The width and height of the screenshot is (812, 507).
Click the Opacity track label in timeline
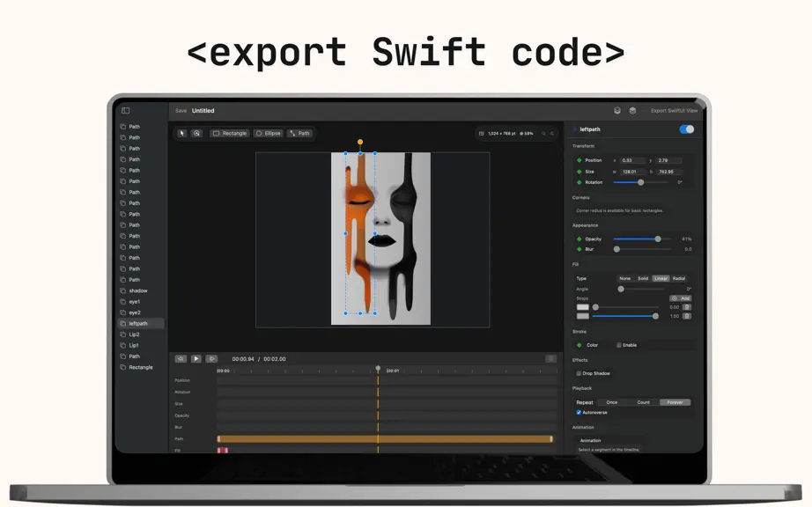[181, 415]
